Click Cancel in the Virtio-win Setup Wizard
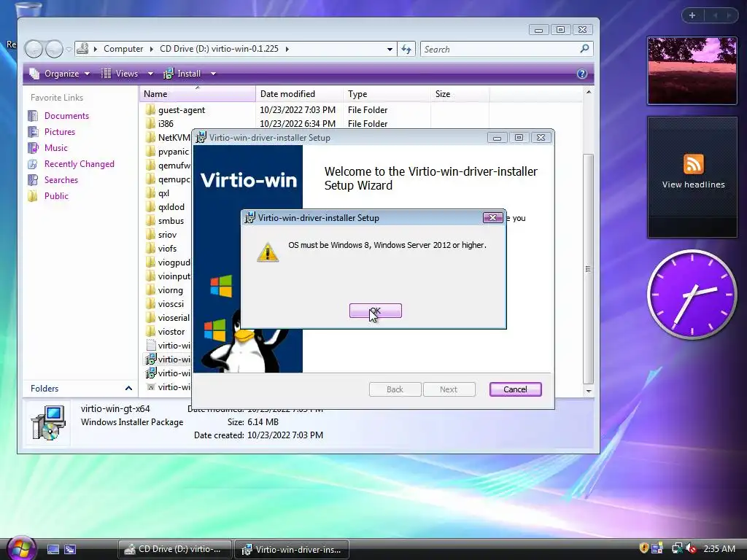 point(516,389)
